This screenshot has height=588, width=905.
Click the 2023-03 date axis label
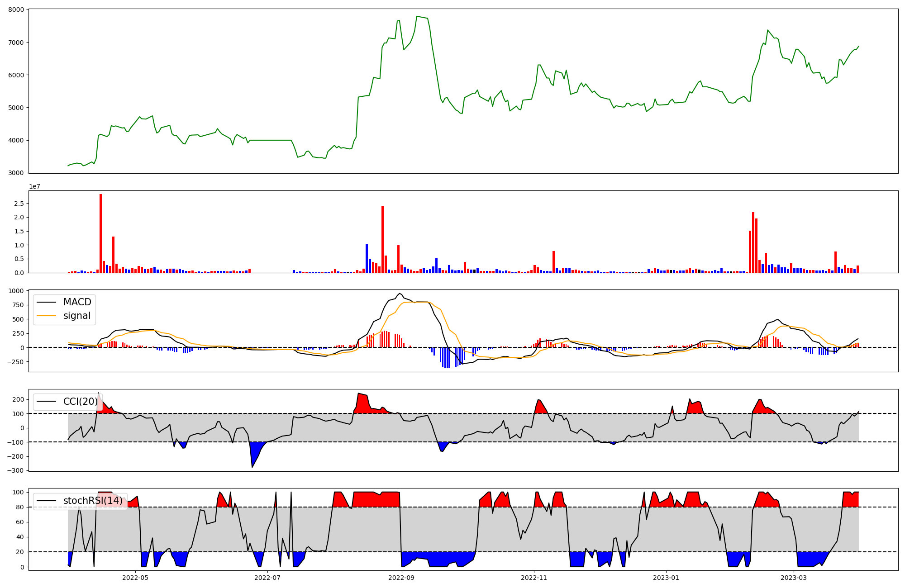click(794, 578)
